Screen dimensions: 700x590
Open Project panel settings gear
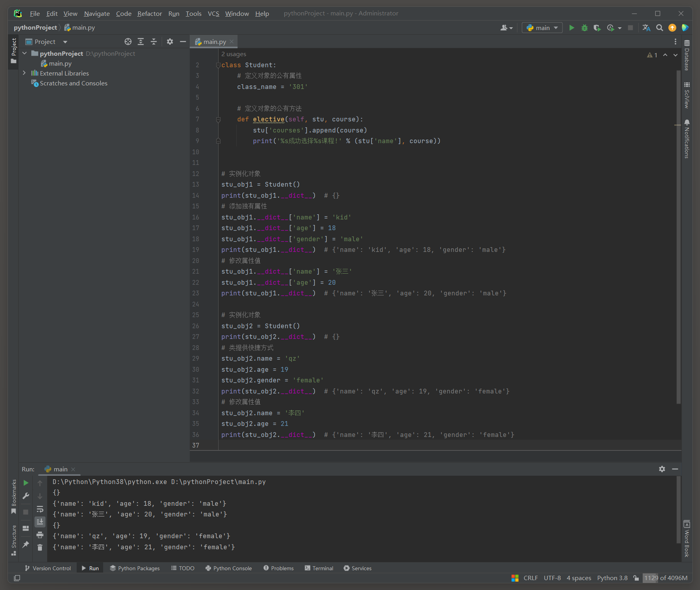(x=170, y=42)
